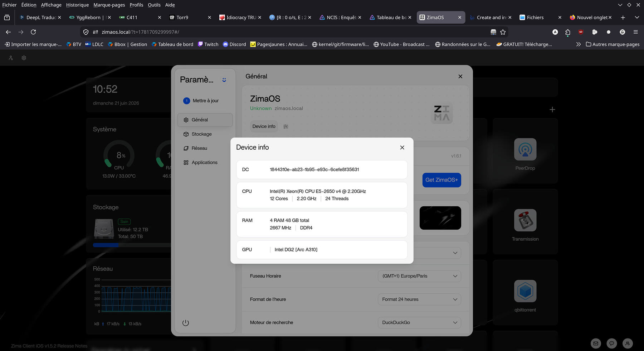Click the power icon in settings sidebar

coord(185,323)
